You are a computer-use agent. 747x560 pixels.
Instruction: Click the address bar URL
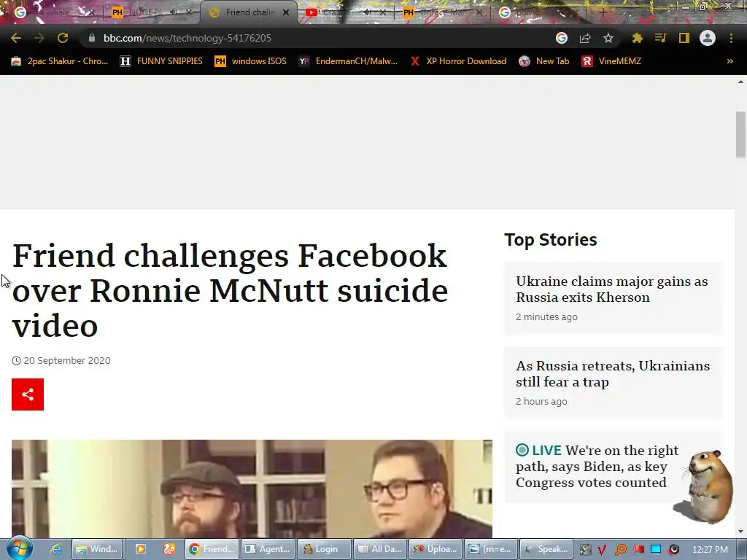187,38
